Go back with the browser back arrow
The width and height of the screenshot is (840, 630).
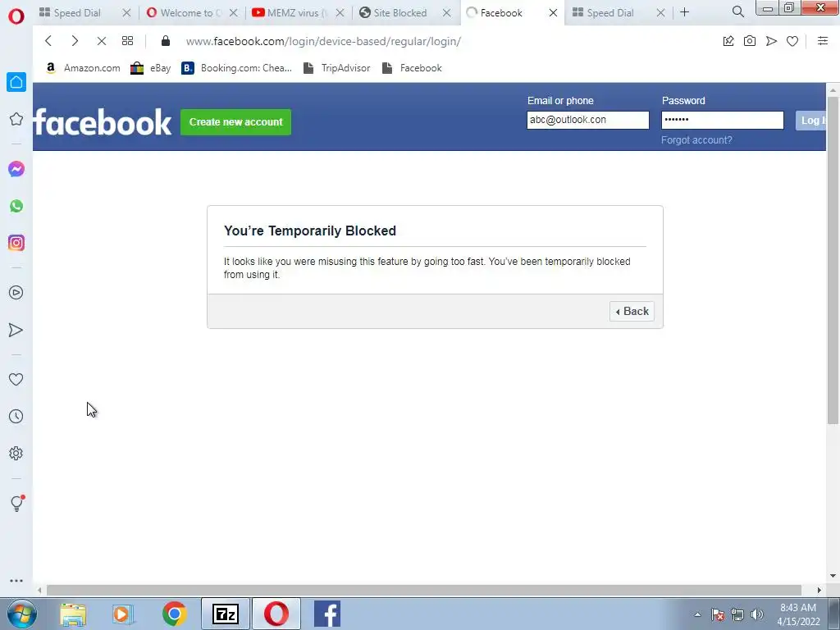coord(48,41)
